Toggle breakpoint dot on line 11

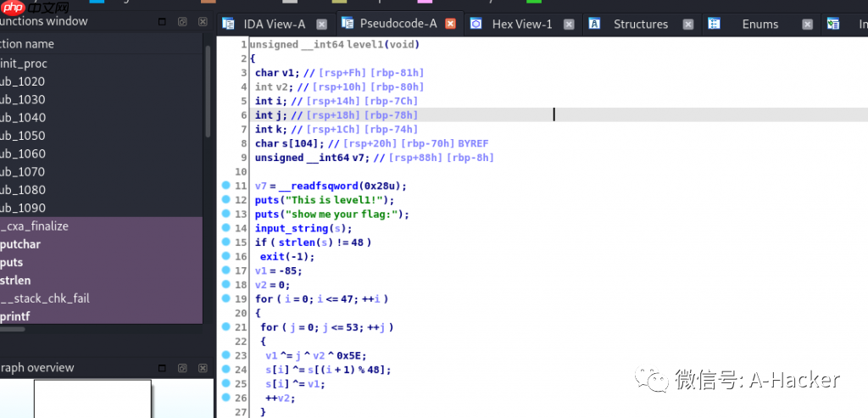pos(225,186)
